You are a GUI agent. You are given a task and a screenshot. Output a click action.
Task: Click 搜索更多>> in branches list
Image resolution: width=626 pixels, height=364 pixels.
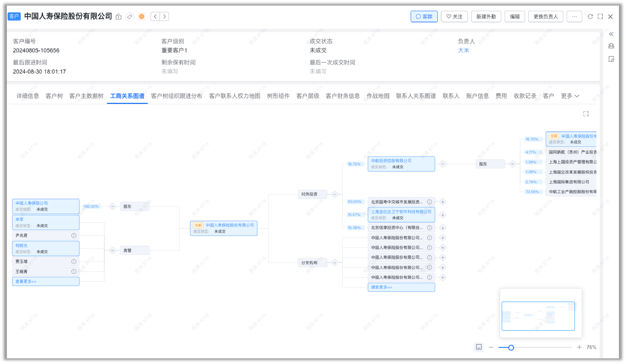tap(401, 287)
